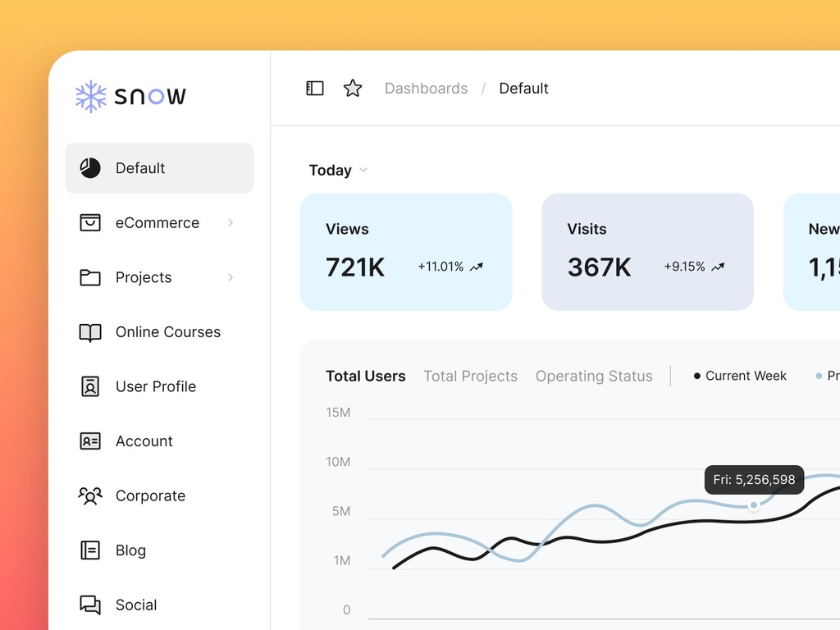Viewport: 840px width, 630px height.
Task: Open the Today date range dropdown
Action: pyautogui.click(x=337, y=170)
